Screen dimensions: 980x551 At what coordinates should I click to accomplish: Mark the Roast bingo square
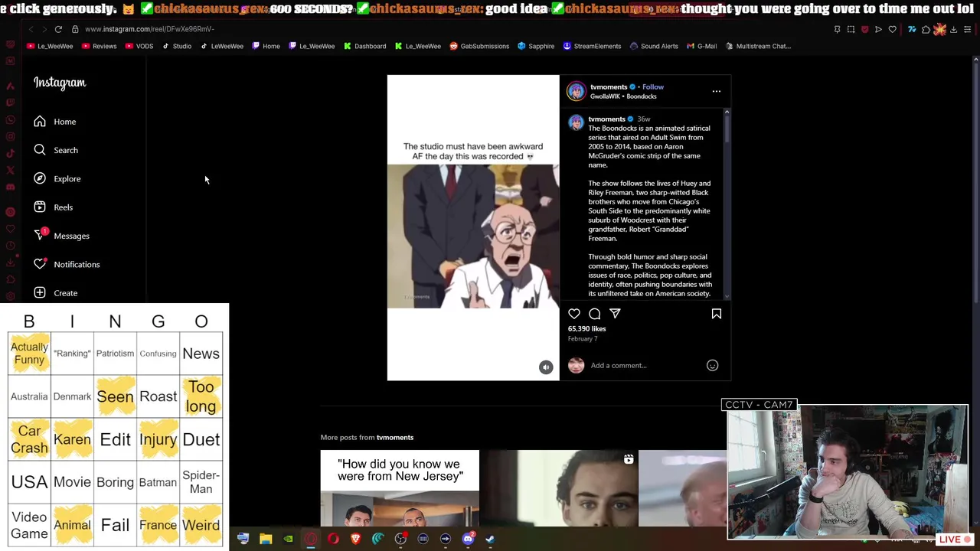tap(158, 396)
